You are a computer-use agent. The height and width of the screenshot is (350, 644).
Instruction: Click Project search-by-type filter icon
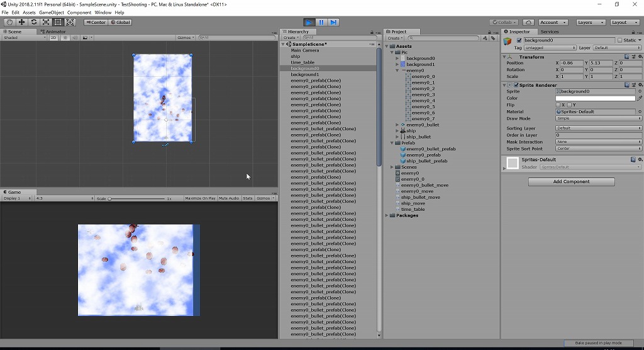tap(485, 38)
